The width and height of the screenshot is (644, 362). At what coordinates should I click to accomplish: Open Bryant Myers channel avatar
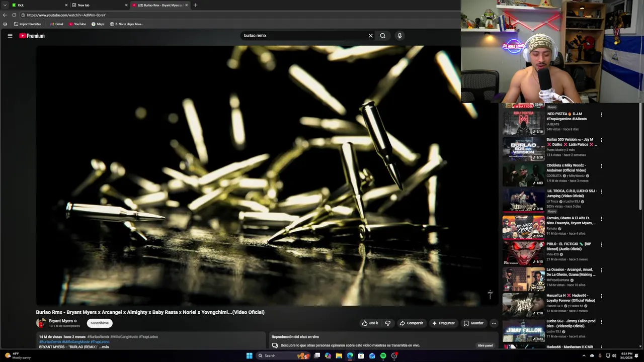41,323
